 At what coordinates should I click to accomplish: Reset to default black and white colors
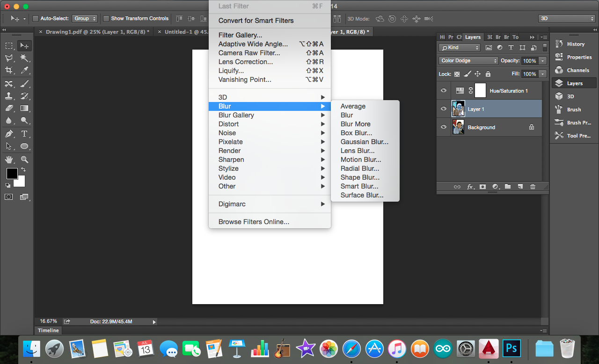pyautogui.click(x=8, y=185)
